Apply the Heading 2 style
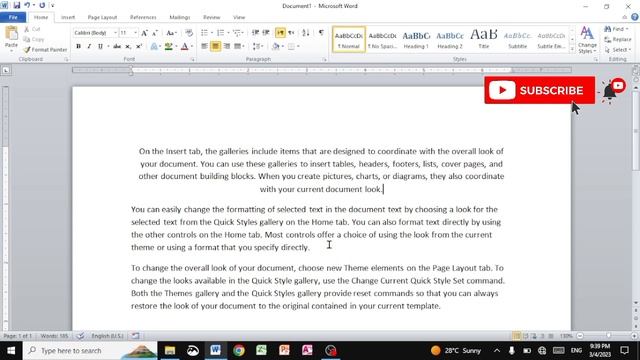This screenshot has width=640, height=360. [450, 40]
